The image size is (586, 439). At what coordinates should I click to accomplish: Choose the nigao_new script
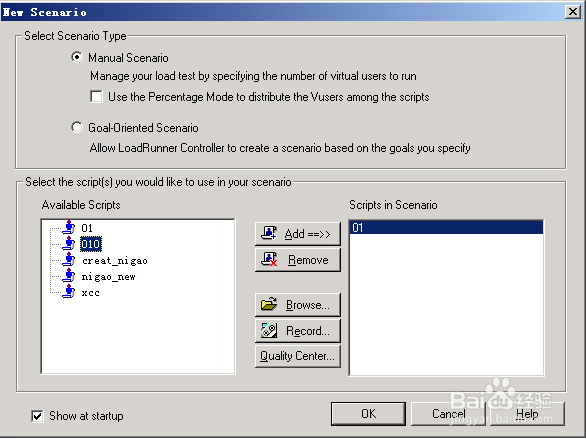pos(108,276)
